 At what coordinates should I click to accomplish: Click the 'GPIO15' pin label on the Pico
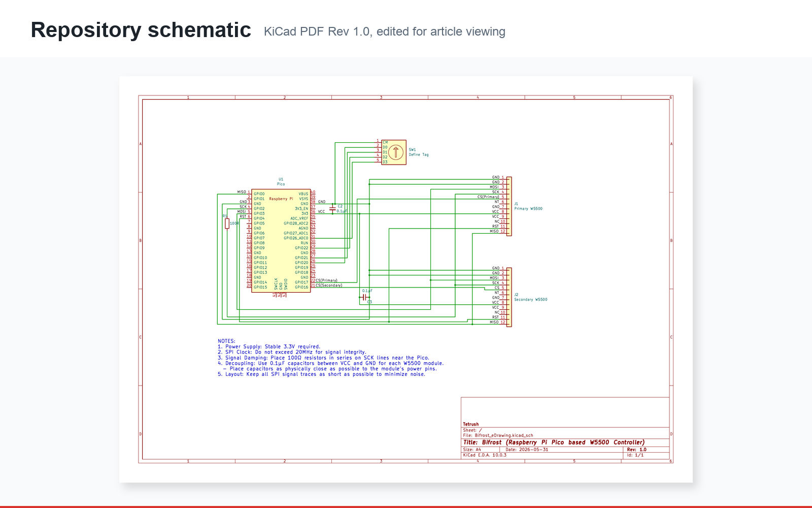pos(260,288)
